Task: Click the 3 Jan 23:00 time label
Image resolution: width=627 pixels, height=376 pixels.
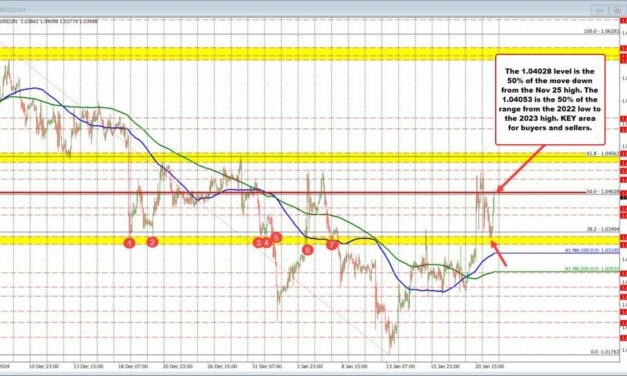Action: (310, 366)
